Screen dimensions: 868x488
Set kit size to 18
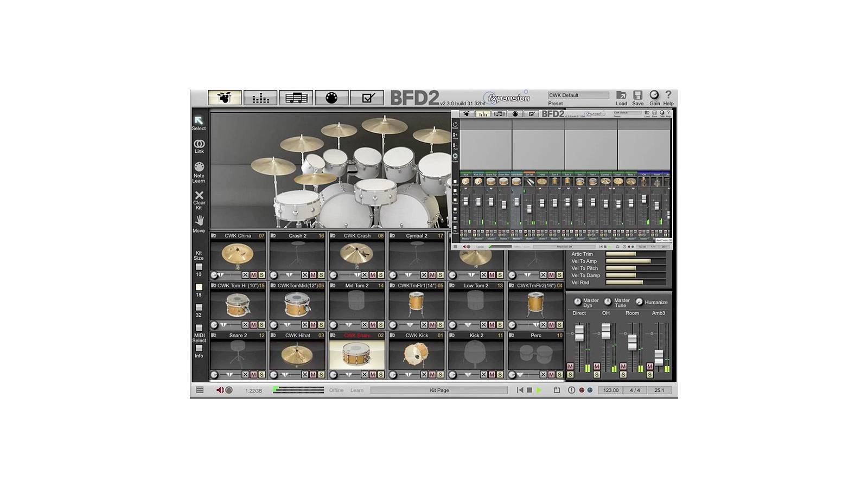coord(199,287)
